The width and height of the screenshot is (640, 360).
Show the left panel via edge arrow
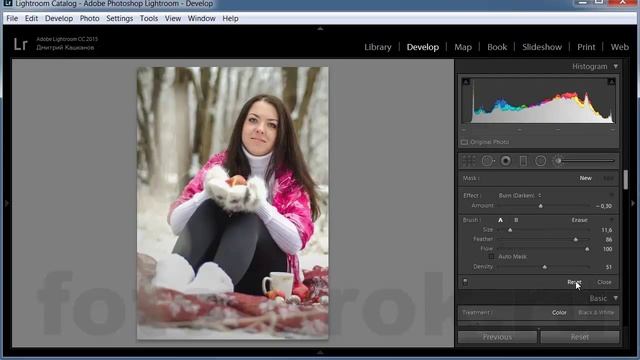pyautogui.click(x=7, y=203)
